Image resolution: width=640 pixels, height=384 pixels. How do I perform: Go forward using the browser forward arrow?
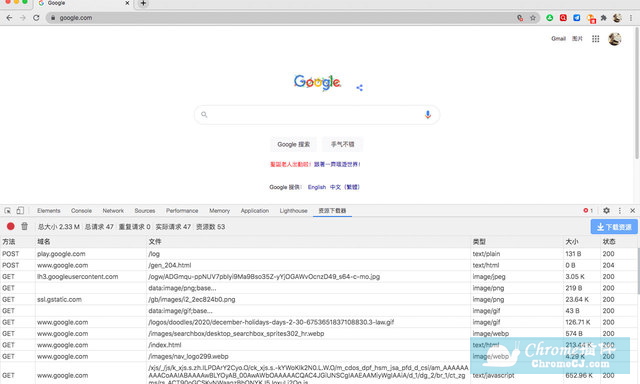22,18
